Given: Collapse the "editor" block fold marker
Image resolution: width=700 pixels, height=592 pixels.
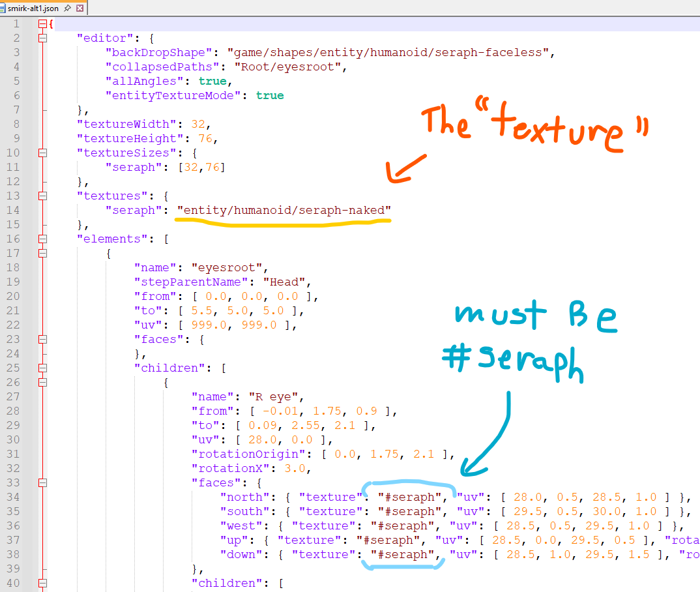Looking at the screenshot, I should (43, 38).
